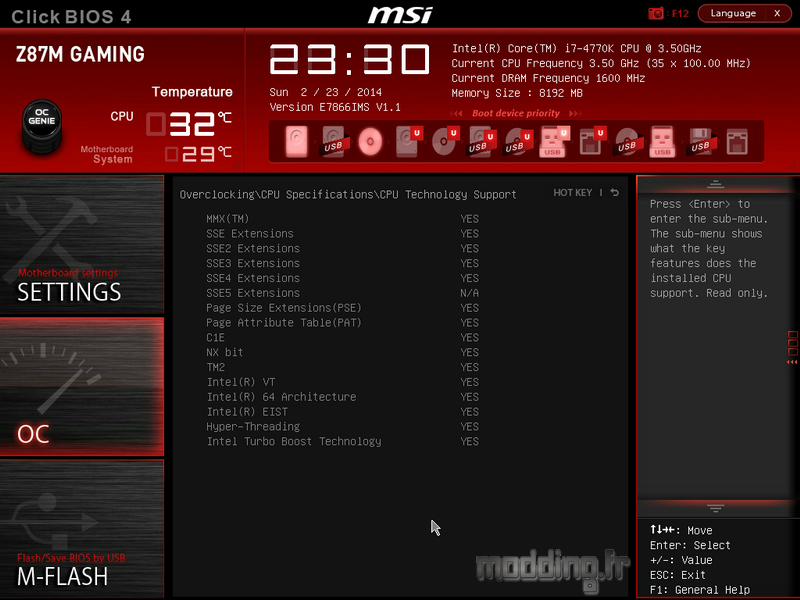Click the Version E7866IMS V1.1 text
This screenshot has height=600, width=800.
click(x=335, y=107)
